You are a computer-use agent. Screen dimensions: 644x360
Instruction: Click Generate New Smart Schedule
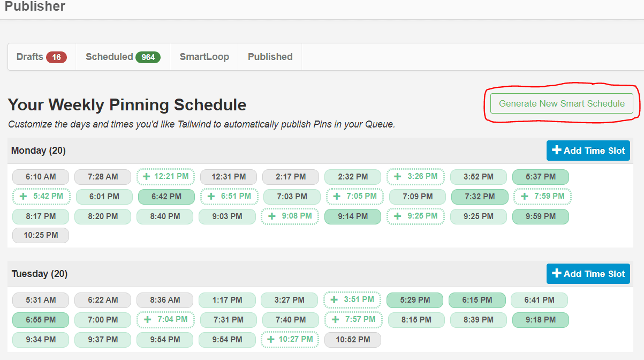pyautogui.click(x=562, y=103)
